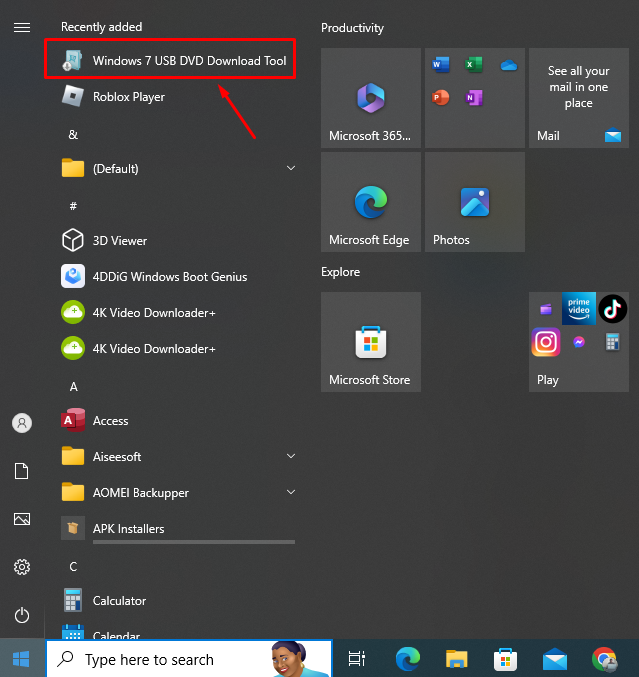
Task: Open Google Chrome from the taskbar
Action: 604,659
